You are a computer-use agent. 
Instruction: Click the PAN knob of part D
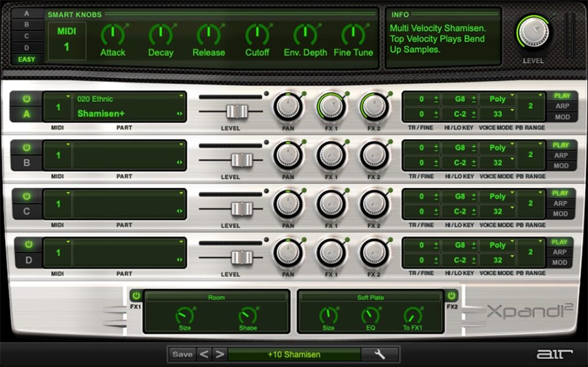coord(288,253)
